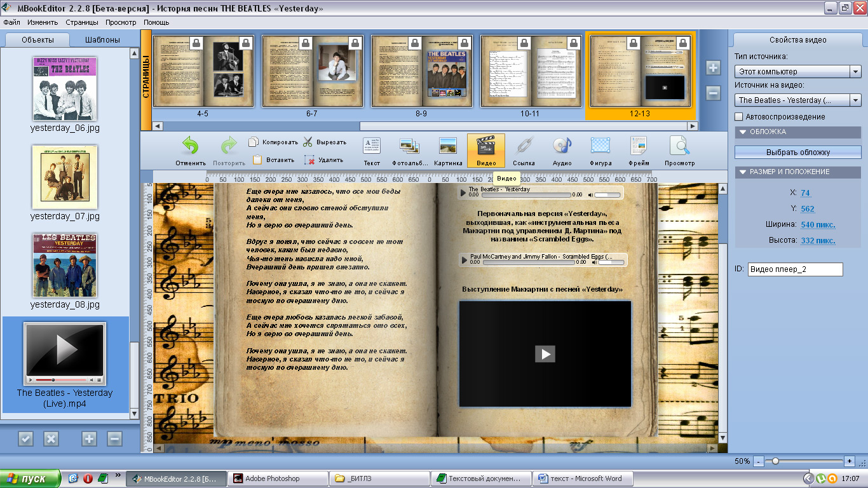Viewport: 868px width, 488px height.
Task: Add a Фотоальбом photo album object
Action: [409, 151]
